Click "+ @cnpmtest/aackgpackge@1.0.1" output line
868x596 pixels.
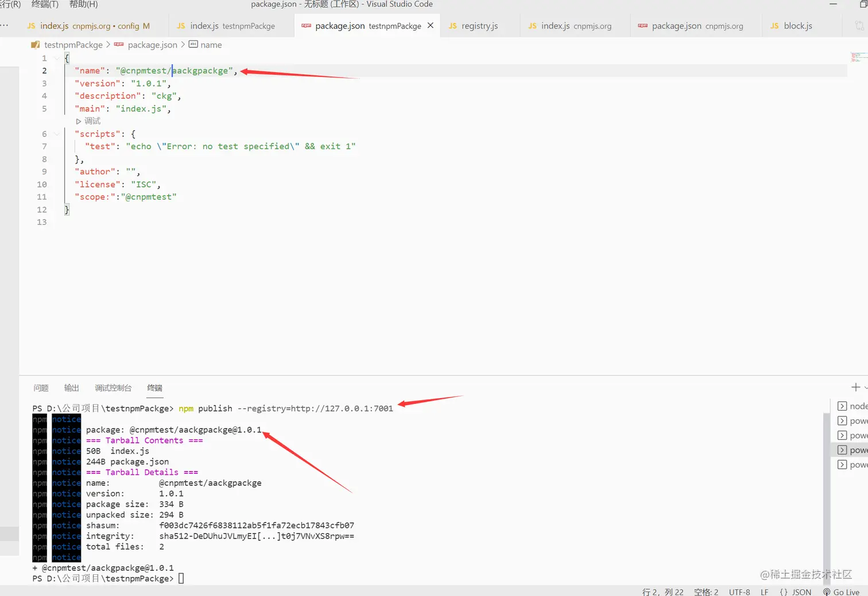(x=103, y=568)
